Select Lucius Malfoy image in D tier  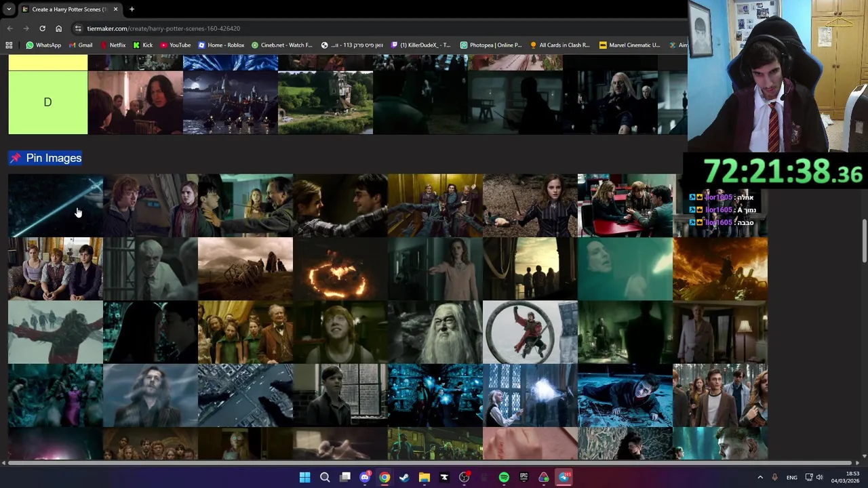tap(610, 102)
